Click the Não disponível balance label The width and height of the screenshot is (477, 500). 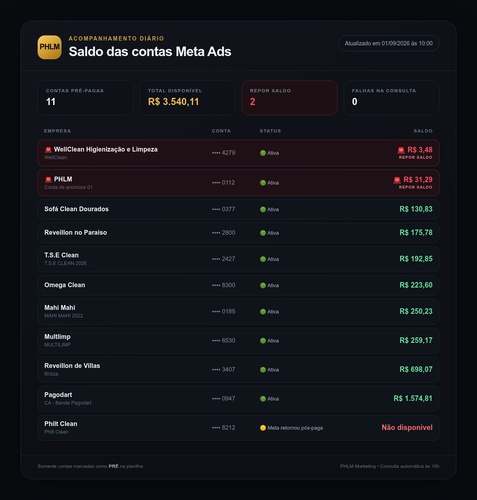[x=407, y=428]
